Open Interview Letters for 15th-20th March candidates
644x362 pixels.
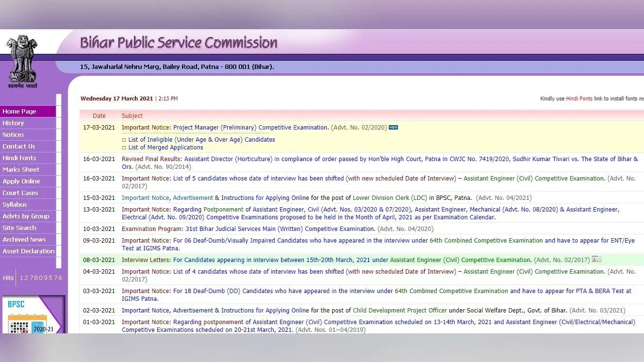[x=352, y=260]
